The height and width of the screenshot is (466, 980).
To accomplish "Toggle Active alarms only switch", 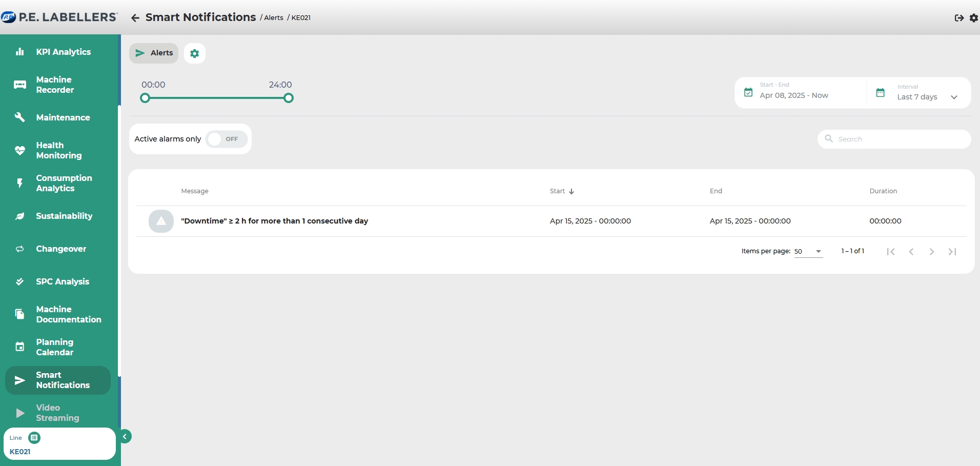I will point(227,139).
